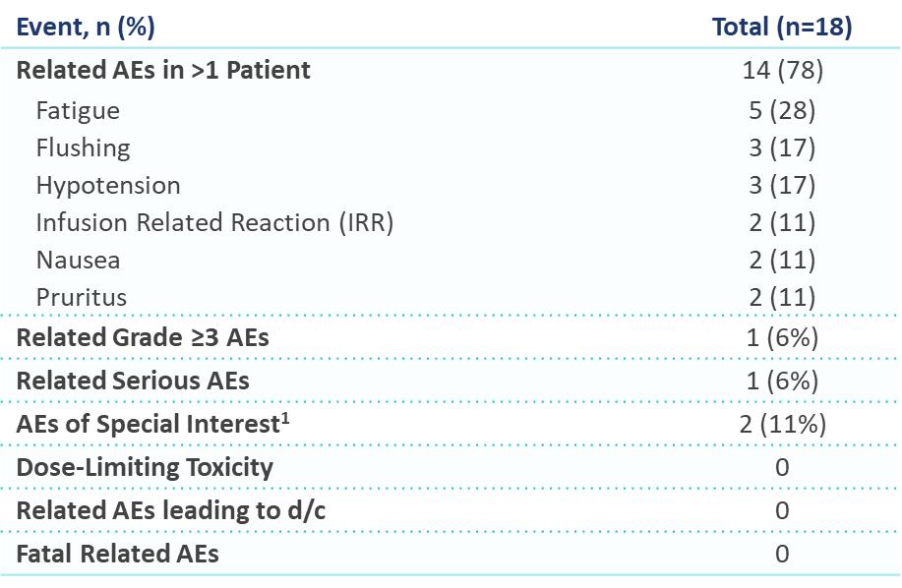This screenshot has height=588, width=902.
Task: Select the "Related AEs in >1 Patient" row label
Action: pos(163,71)
